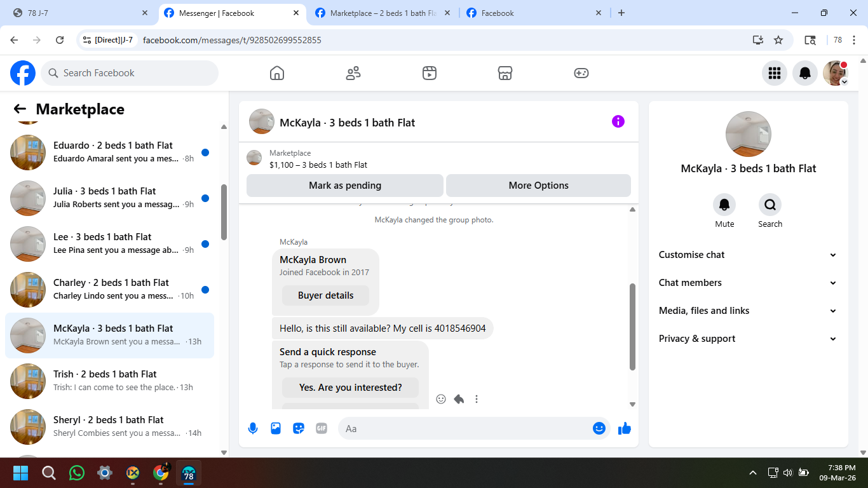
Task: Open Sheryl · 2 beds 1 bath Flat chat
Action: (109, 427)
